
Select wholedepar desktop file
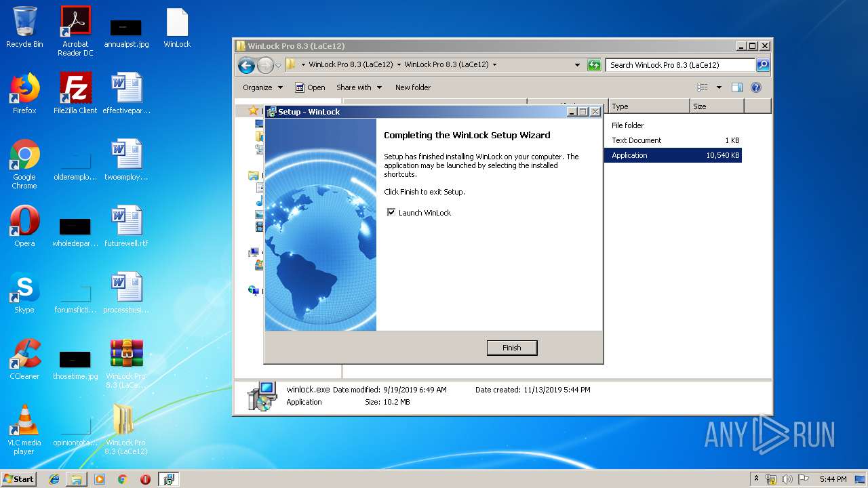click(x=75, y=231)
